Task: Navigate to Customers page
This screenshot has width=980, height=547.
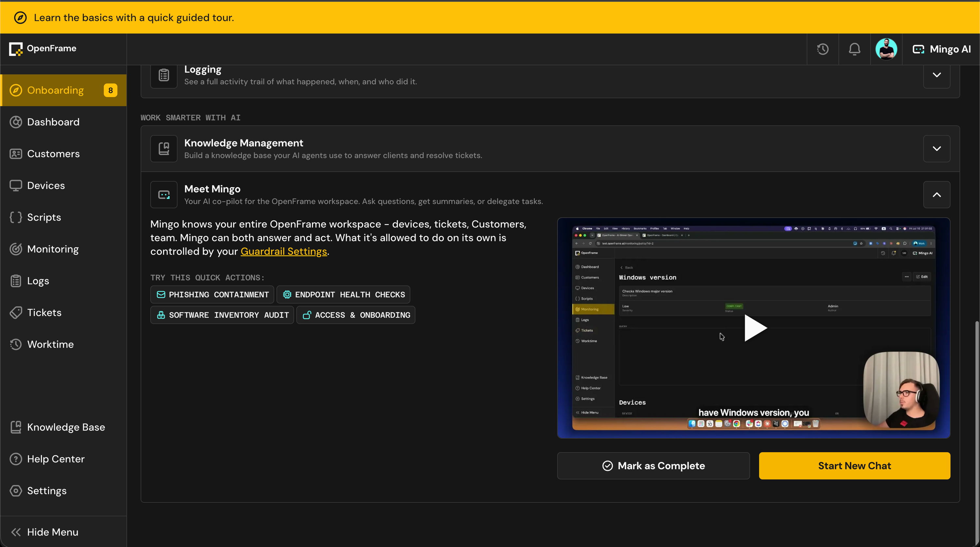Action: (x=63, y=154)
